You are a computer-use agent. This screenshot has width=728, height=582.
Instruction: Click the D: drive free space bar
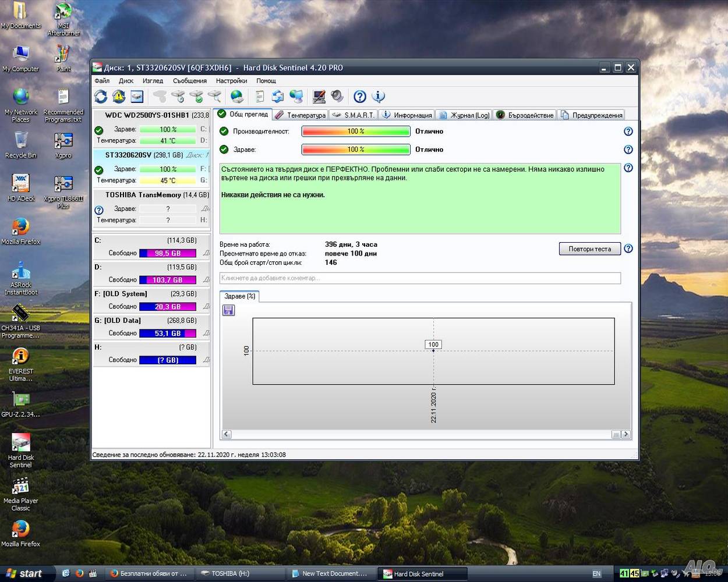click(168, 280)
